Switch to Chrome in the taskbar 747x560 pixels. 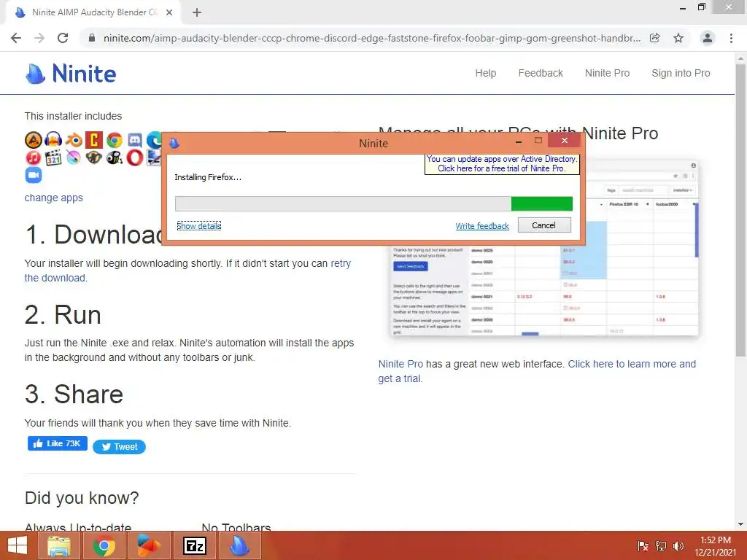coord(104,545)
